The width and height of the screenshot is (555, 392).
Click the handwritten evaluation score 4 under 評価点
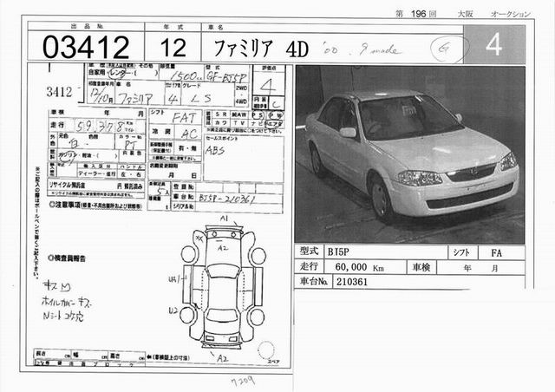coord(268,85)
